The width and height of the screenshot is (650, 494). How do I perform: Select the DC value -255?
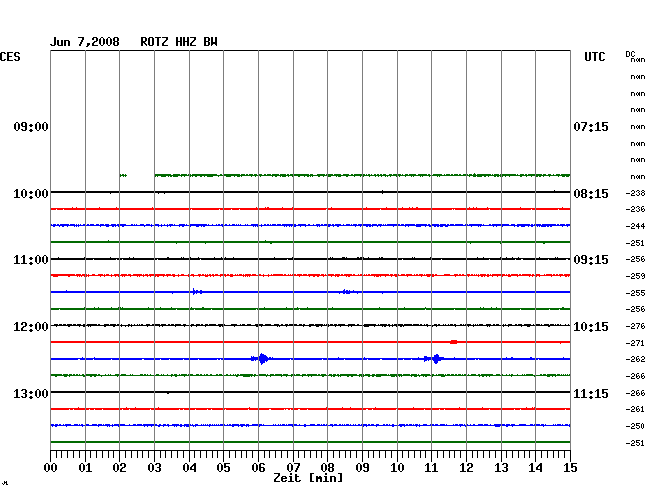pos(635,293)
